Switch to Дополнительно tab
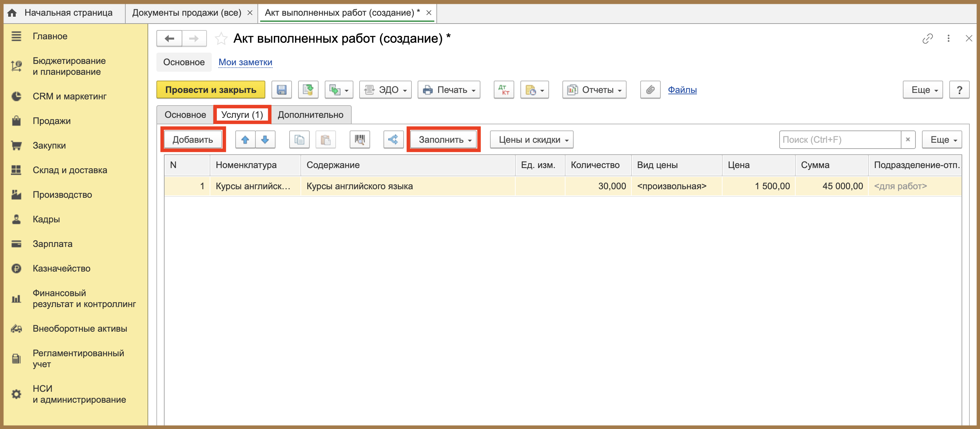This screenshot has height=429, width=980. tap(310, 114)
